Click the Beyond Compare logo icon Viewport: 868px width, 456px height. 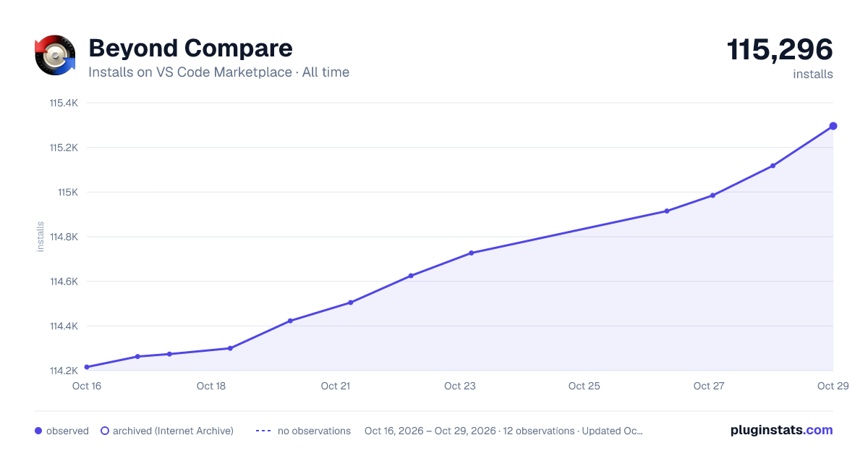click(55, 55)
